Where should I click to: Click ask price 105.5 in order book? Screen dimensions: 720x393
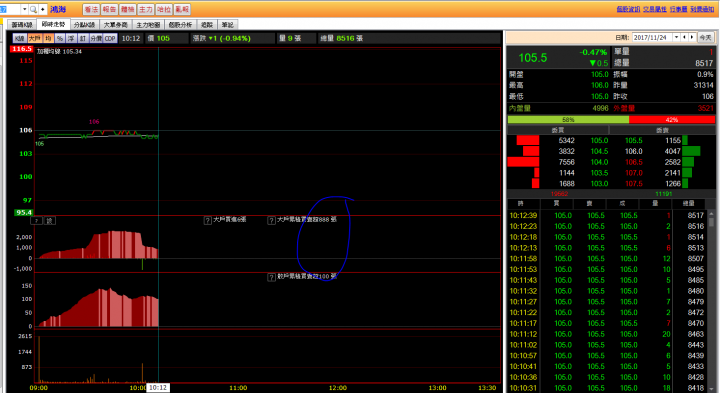(x=633, y=140)
